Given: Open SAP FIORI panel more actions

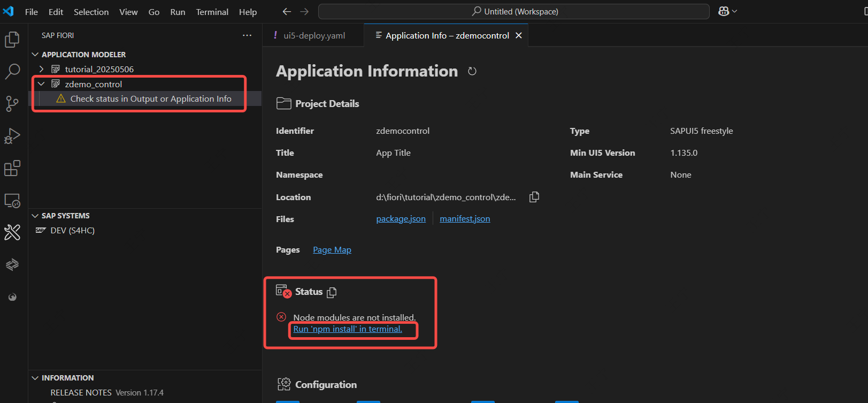Looking at the screenshot, I should 247,35.
